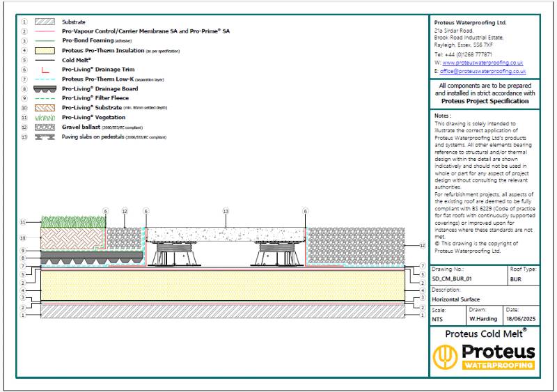Image resolution: width=557 pixels, height=392 pixels.
Task: Click the green dashed Filter Fleece symbol
Action: click(x=45, y=98)
